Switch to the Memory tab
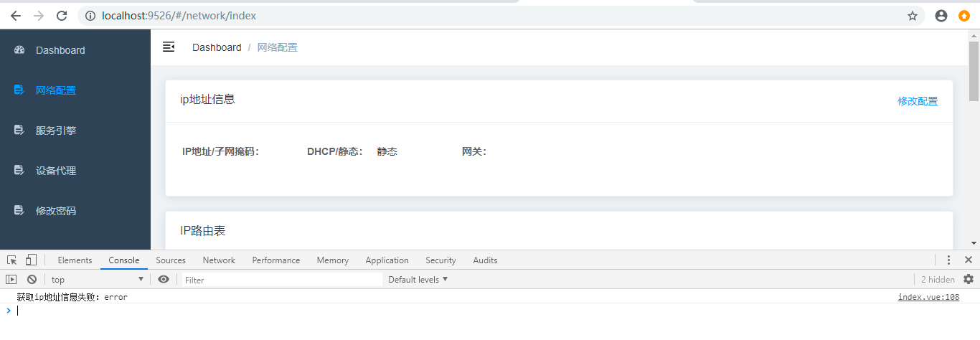 tap(332, 260)
